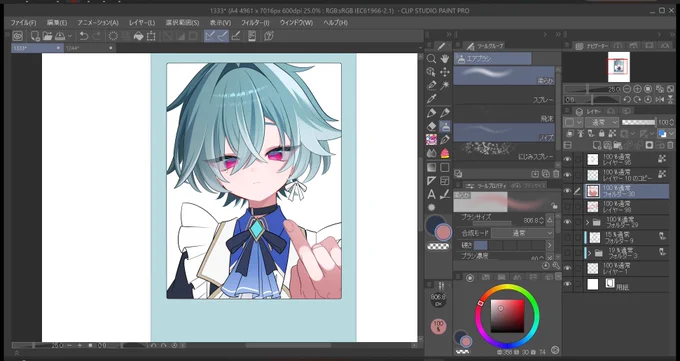Select the Move layer tool
This screenshot has height=361, width=680.
(x=445, y=72)
